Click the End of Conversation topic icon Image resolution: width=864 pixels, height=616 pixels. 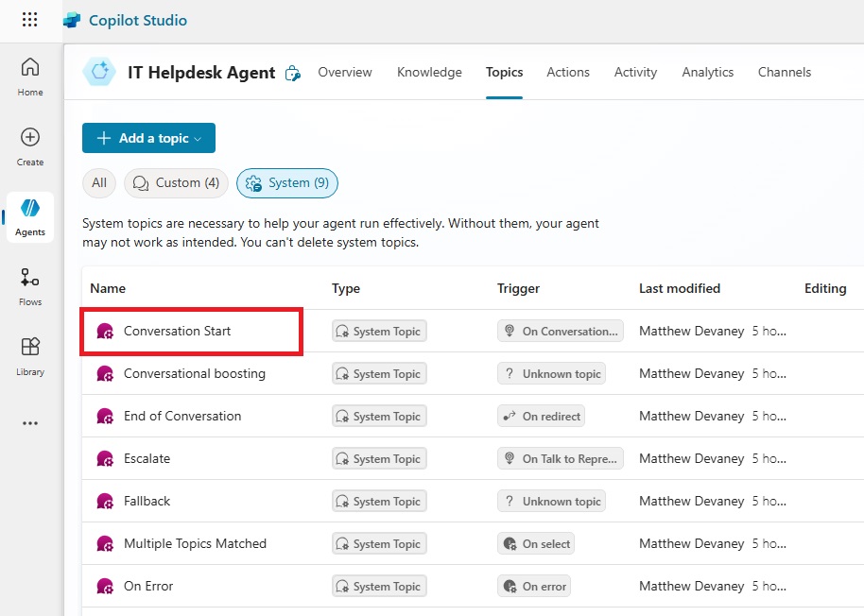(105, 416)
